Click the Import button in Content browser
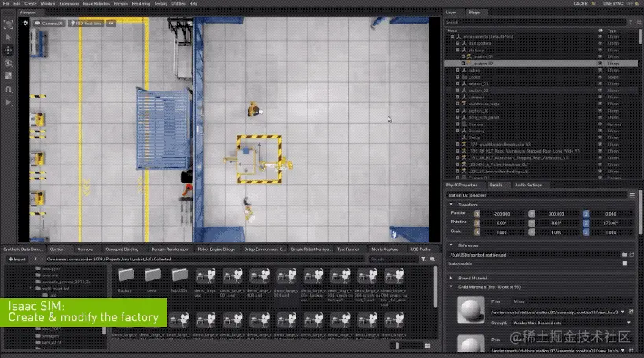 [17, 260]
